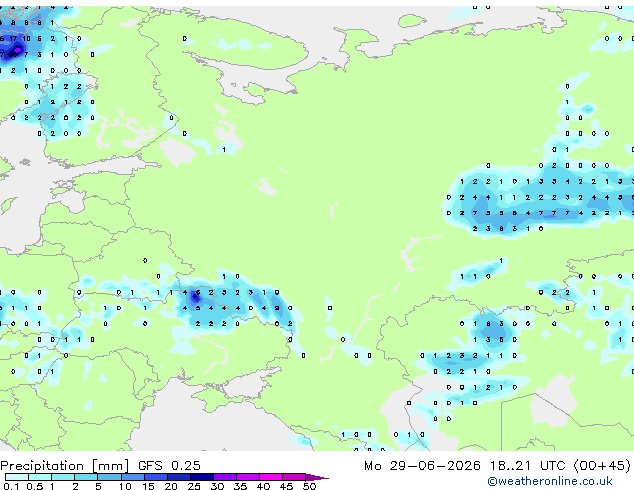Click the 10–15 mm legend swatch
634x490 pixels.
pyautogui.click(x=132, y=477)
